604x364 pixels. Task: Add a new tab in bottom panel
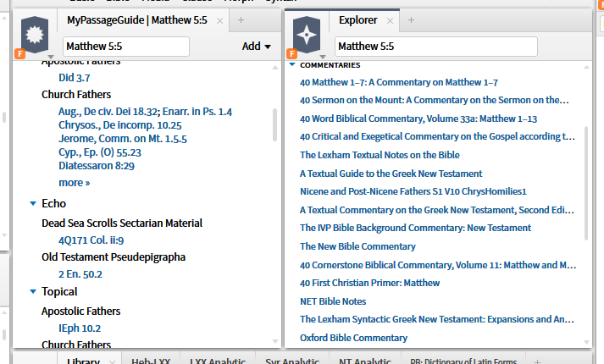537,361
